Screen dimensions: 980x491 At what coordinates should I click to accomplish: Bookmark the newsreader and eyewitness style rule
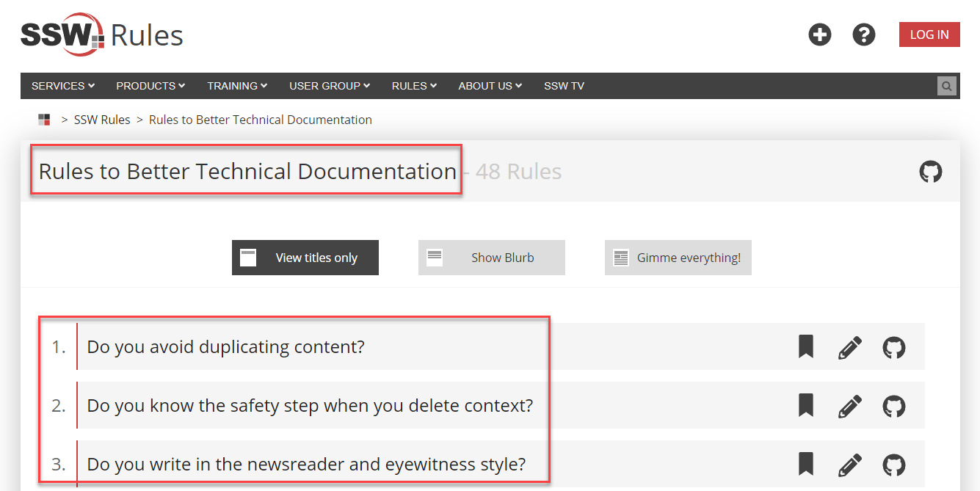click(806, 465)
